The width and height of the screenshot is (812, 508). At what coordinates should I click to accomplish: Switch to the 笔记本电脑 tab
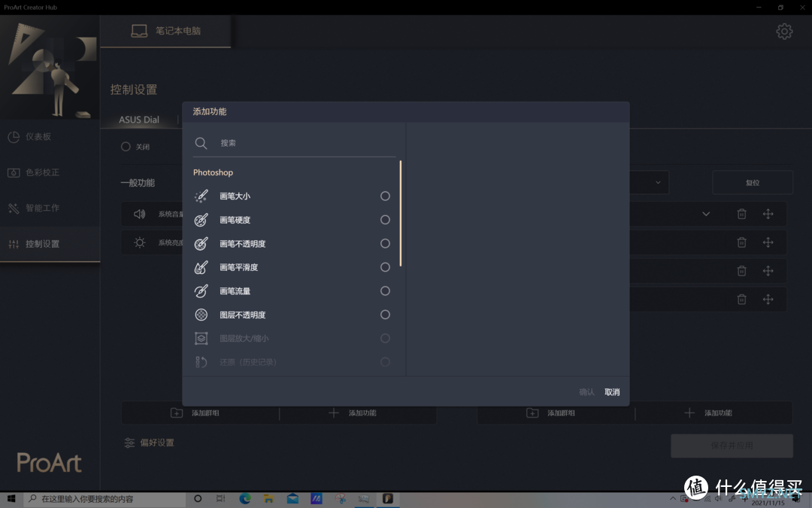click(165, 31)
